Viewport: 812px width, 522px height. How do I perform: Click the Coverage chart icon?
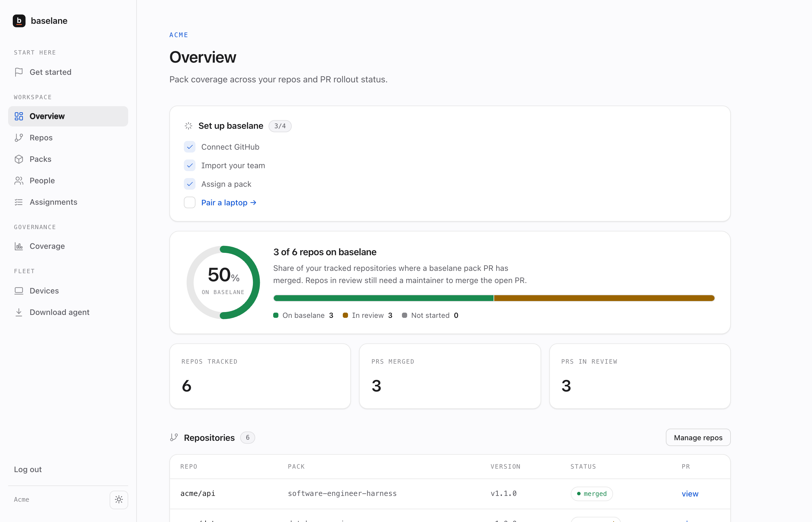click(x=19, y=246)
